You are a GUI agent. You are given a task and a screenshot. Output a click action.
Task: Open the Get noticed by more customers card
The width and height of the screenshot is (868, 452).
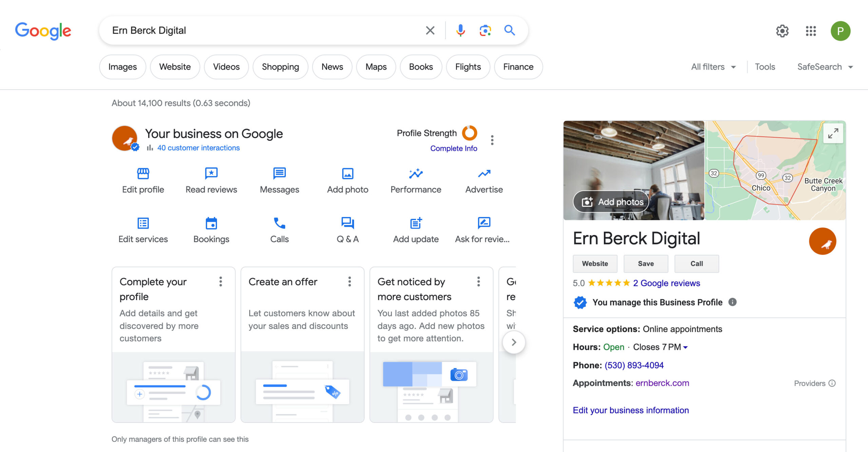431,345
